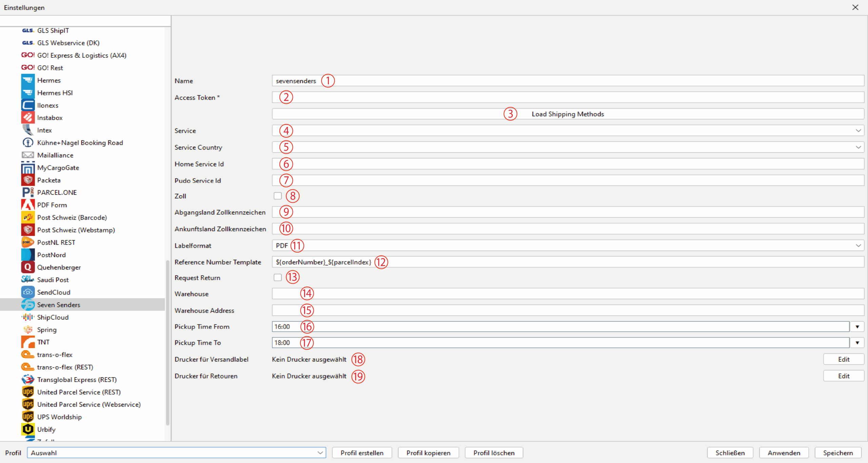Click Edit for Drucker für Retouren
This screenshot has height=463, width=868.
coord(844,376)
